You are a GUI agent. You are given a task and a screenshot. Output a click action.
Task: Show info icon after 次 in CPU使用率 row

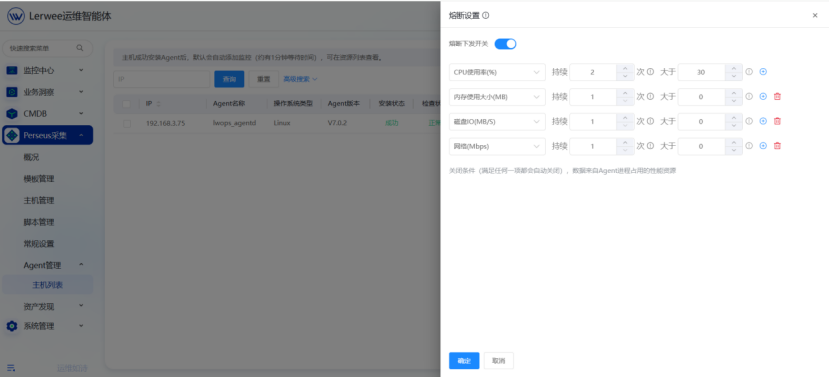click(x=650, y=72)
